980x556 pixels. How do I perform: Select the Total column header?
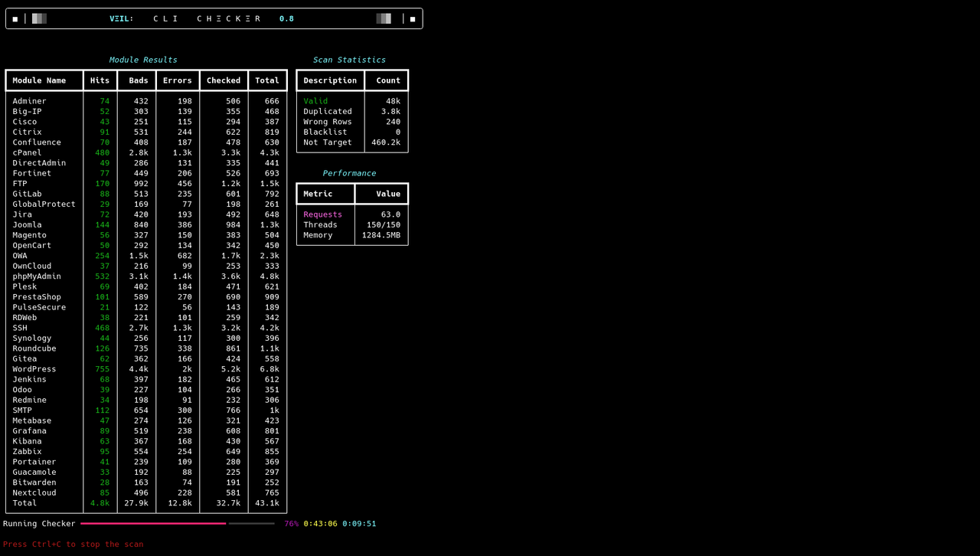267,80
